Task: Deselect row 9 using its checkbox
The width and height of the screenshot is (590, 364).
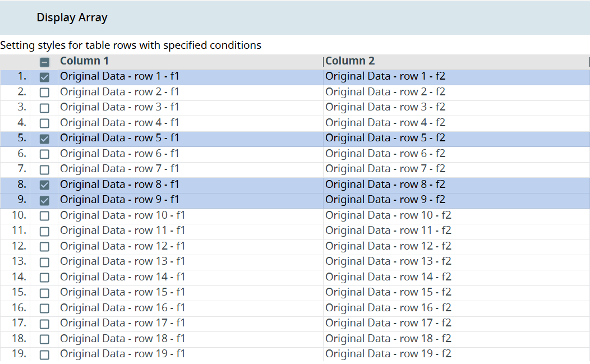Action: pyautogui.click(x=45, y=201)
